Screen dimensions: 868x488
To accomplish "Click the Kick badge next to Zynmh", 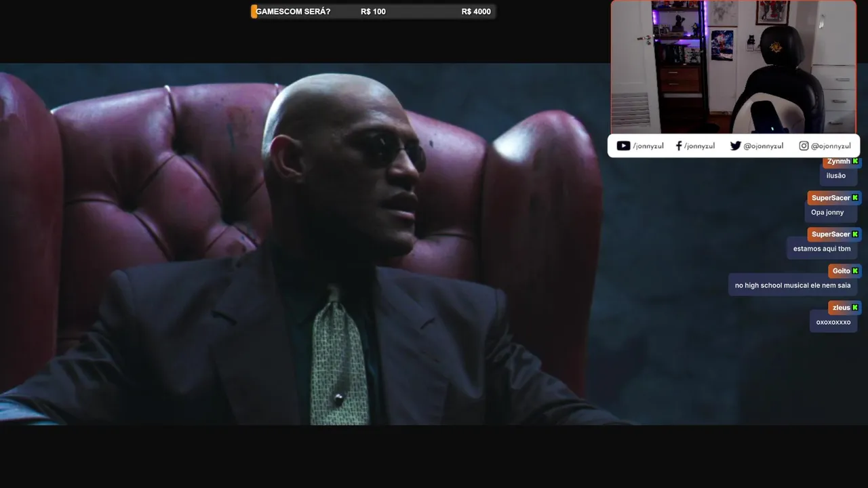I will click(x=855, y=161).
